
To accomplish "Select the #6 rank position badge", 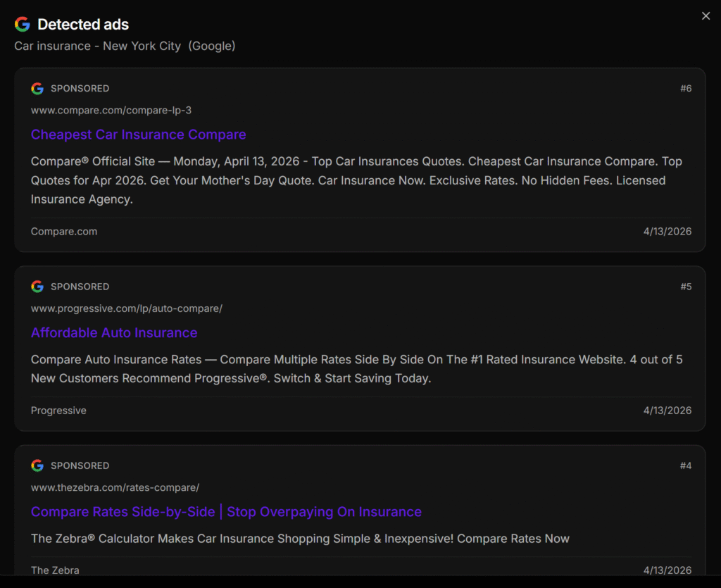I will [685, 89].
